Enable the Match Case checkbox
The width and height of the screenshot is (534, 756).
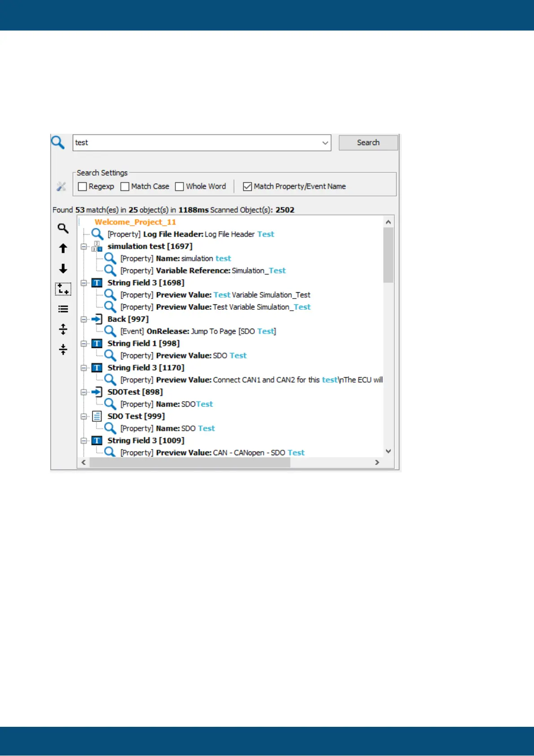click(x=125, y=186)
